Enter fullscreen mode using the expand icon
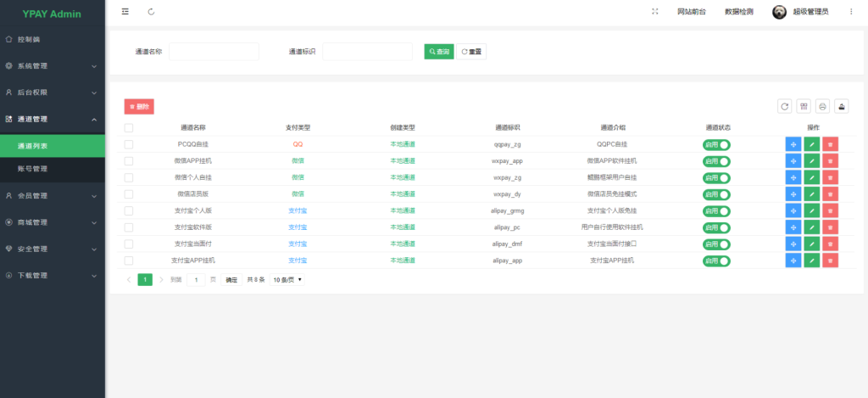The width and height of the screenshot is (868, 398). 655,12
